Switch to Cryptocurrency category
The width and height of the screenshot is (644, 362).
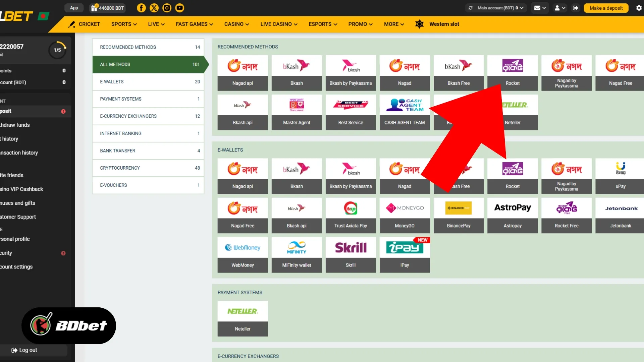pos(148,168)
